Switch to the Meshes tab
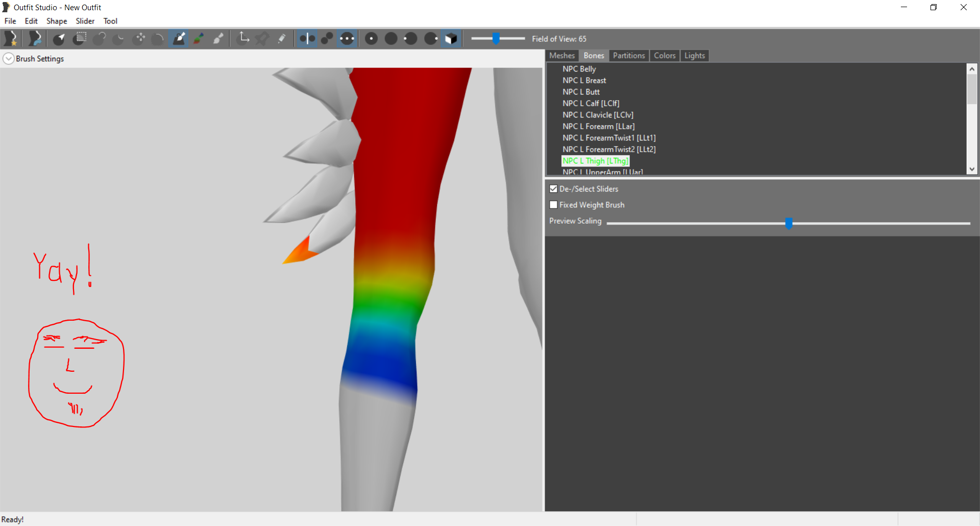Image resolution: width=980 pixels, height=526 pixels. click(562, 56)
